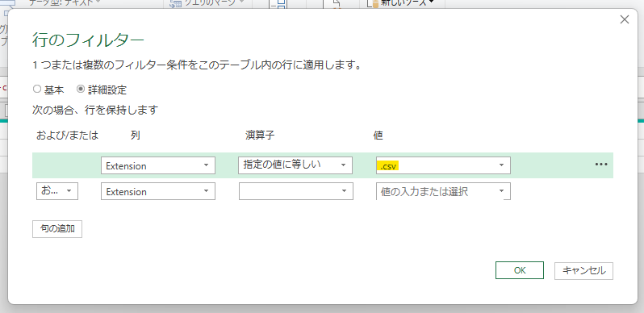
Task: Select the 詳細設定 radio button
Action: coord(81,90)
